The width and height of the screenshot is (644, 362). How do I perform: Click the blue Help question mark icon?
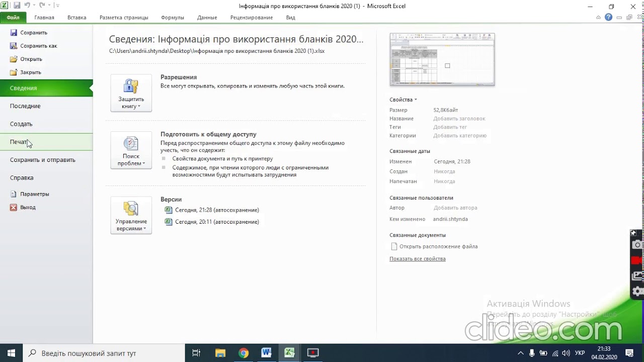[609, 17]
